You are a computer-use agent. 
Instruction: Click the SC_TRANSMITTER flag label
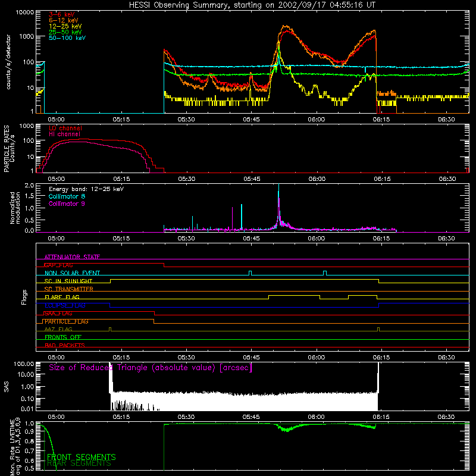click(x=69, y=289)
